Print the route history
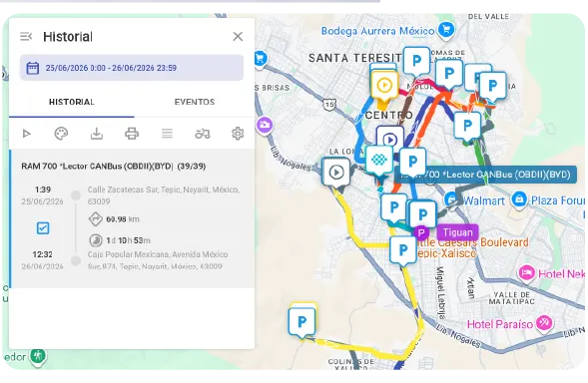This screenshot has height=383, width=588. 132,134
